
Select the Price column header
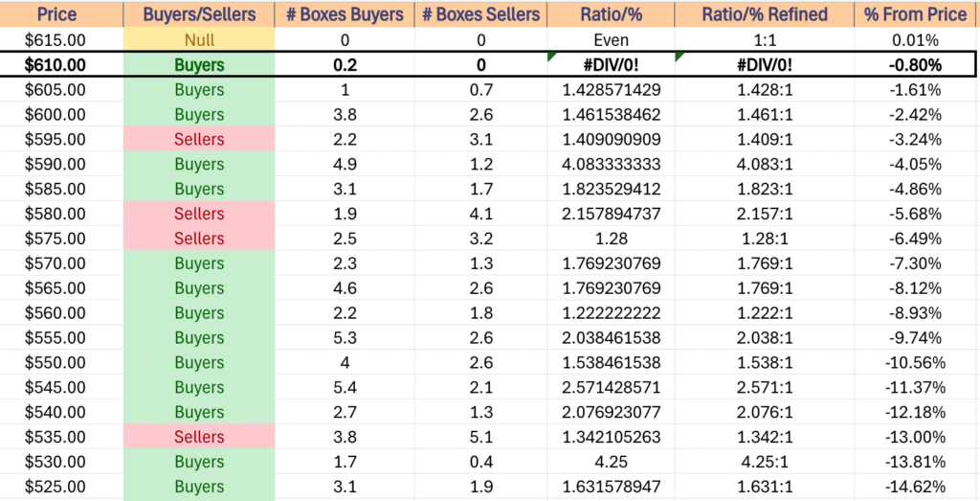[x=61, y=15]
